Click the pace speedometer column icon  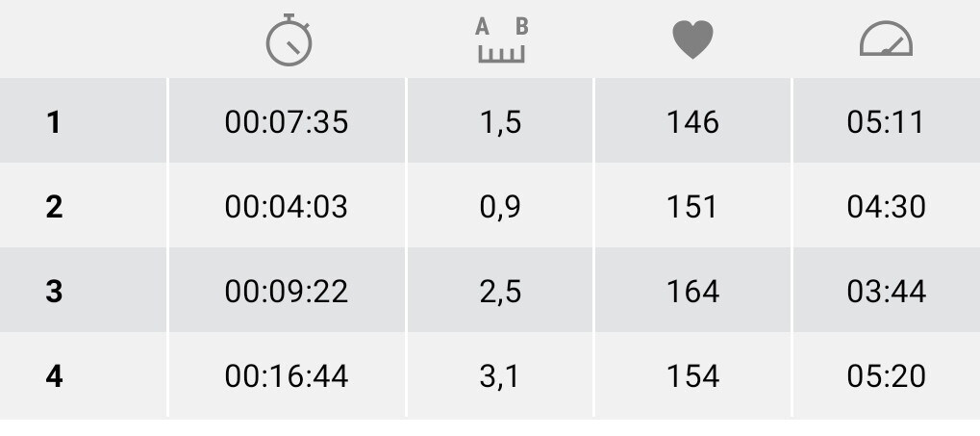tap(885, 40)
